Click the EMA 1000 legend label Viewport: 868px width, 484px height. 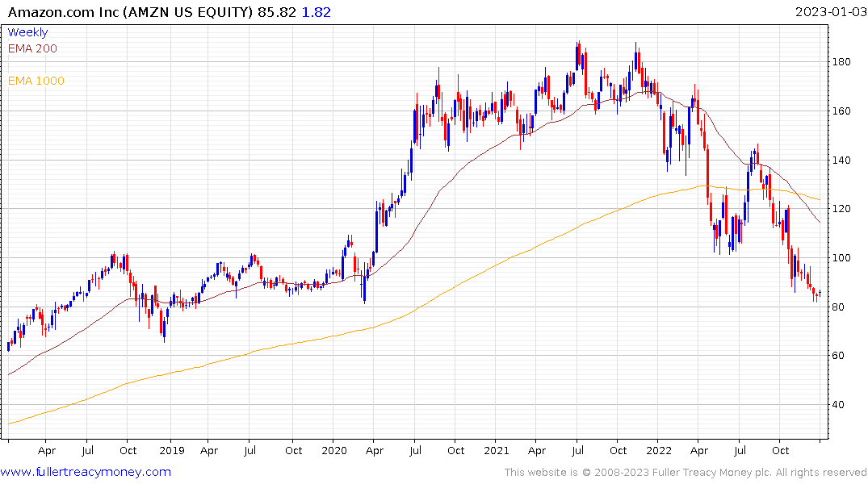point(36,81)
